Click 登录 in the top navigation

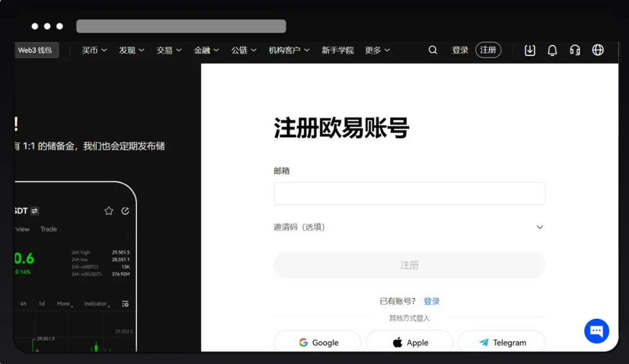[x=460, y=50]
